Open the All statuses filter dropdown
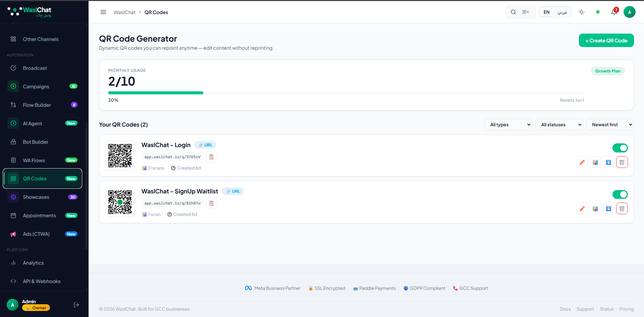The image size is (644, 317). (559, 125)
